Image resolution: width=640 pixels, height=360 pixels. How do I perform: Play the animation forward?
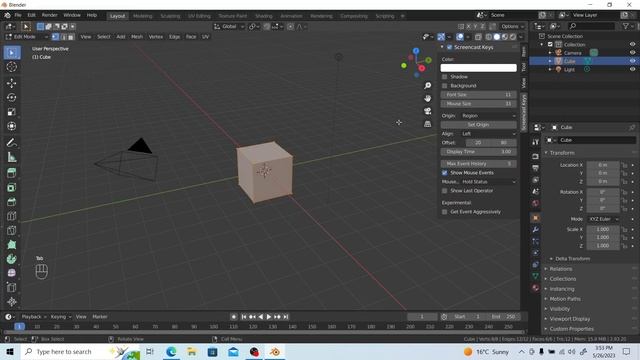269,317
